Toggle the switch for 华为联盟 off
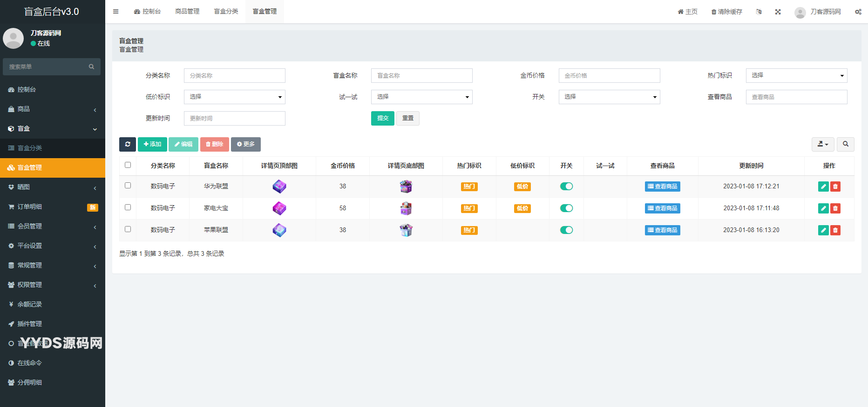This screenshot has height=407, width=868. pyautogui.click(x=566, y=187)
